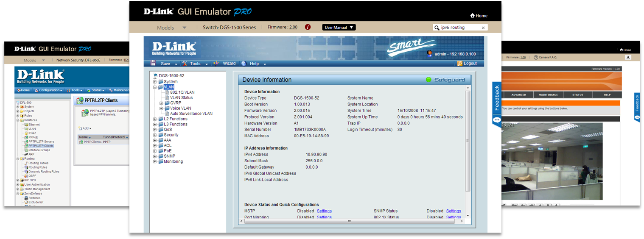
Task: Click the IPsec icon in the left window tree
Action: pos(26,133)
